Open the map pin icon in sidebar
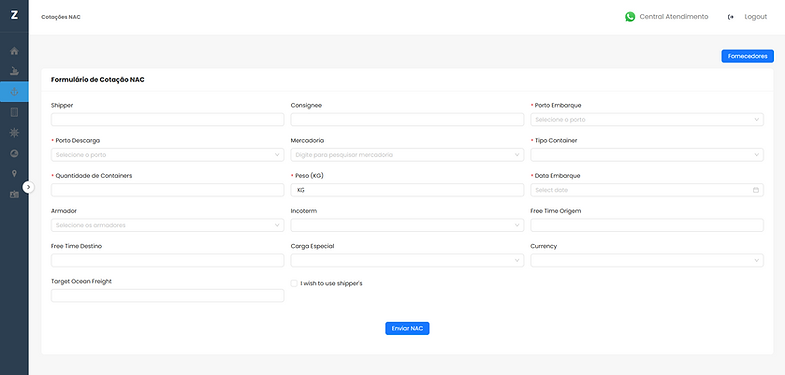Screen dimensions: 785x375 click(14, 174)
